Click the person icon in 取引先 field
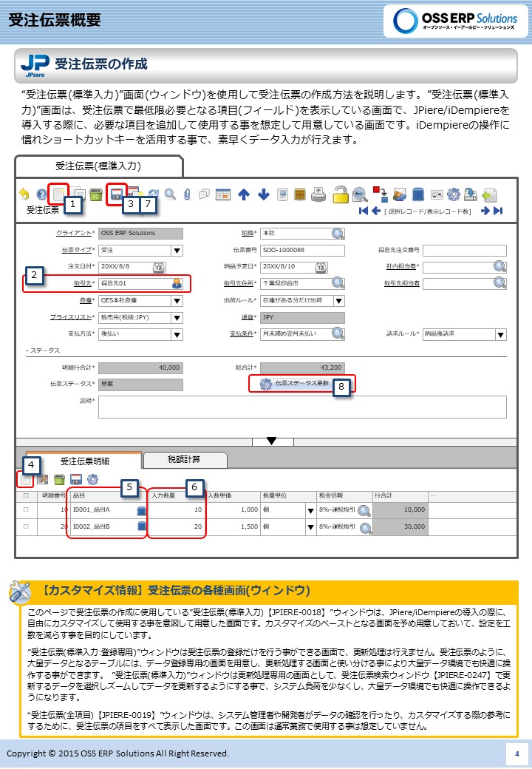Image resolution: width=532 pixels, height=769 pixels. click(177, 283)
